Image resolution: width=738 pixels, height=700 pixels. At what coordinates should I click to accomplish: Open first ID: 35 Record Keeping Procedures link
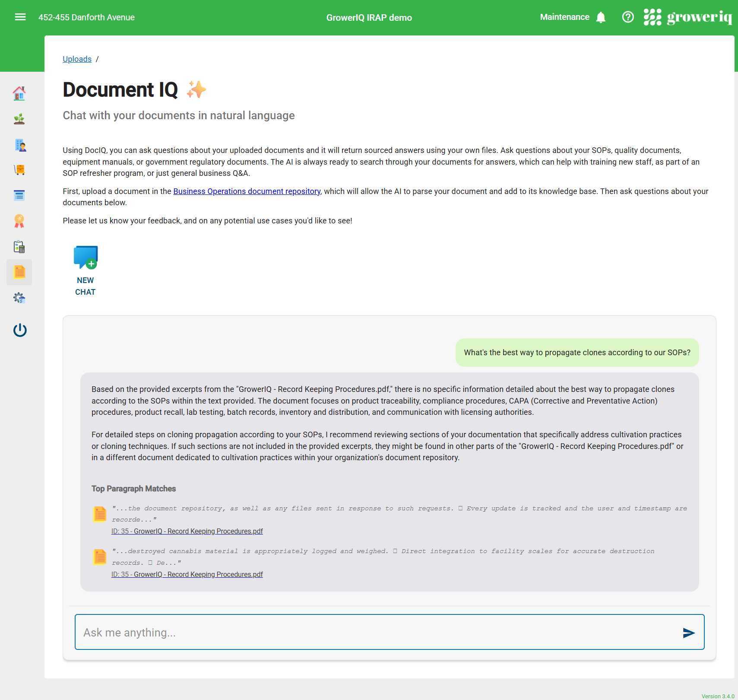tap(187, 531)
